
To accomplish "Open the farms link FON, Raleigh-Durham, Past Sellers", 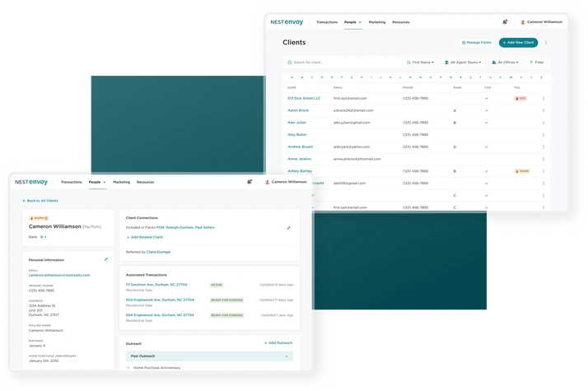I will click(185, 227).
